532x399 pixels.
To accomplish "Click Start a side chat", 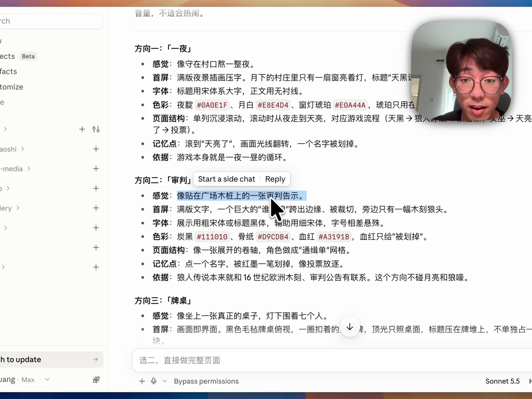I will (227, 179).
